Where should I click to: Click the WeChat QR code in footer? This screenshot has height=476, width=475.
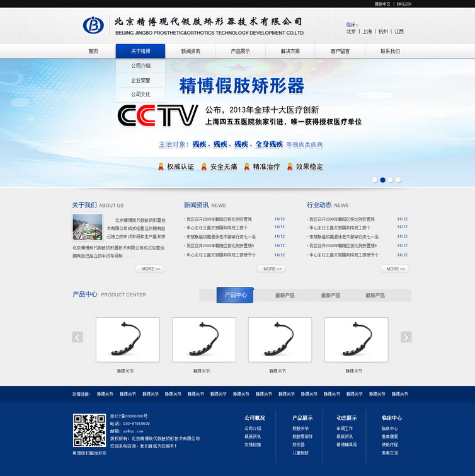pyautogui.click(x=89, y=430)
